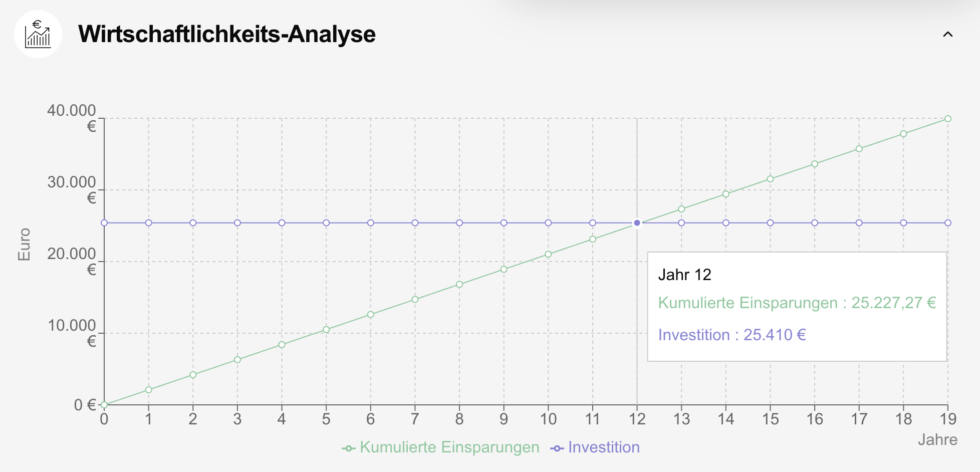Toggle the Kumulierte Einsparungen legend label

click(449, 447)
